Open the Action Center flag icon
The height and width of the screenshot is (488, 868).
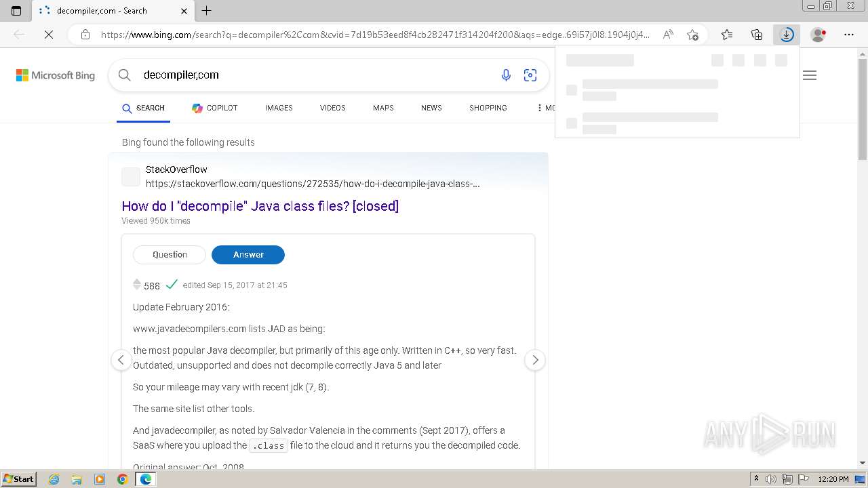coord(802,479)
